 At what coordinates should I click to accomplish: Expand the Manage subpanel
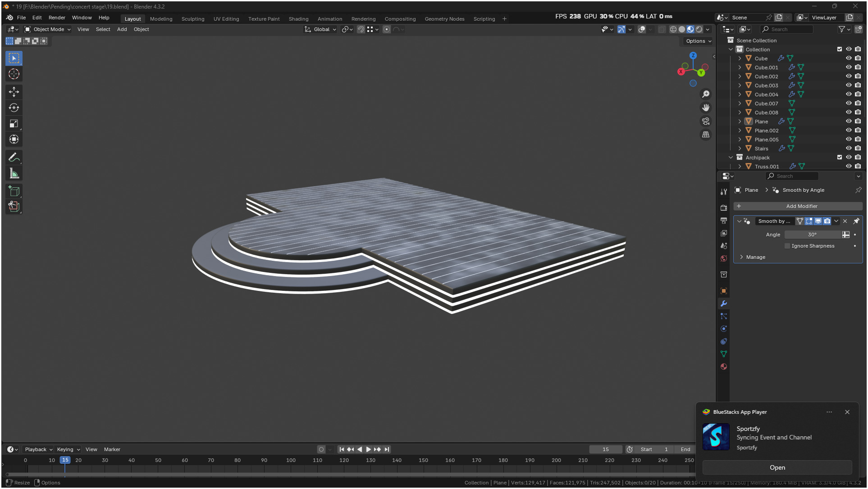pos(741,257)
